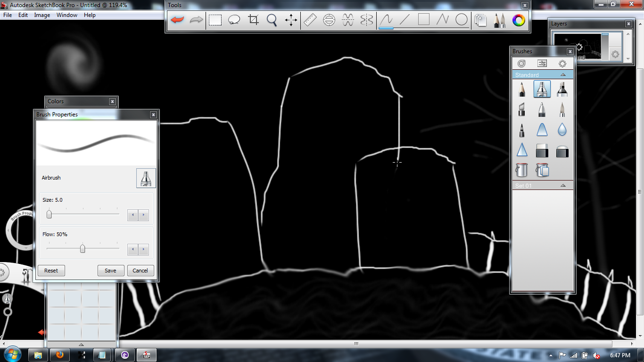Open the File menu
The height and width of the screenshot is (362, 644).
8,15
